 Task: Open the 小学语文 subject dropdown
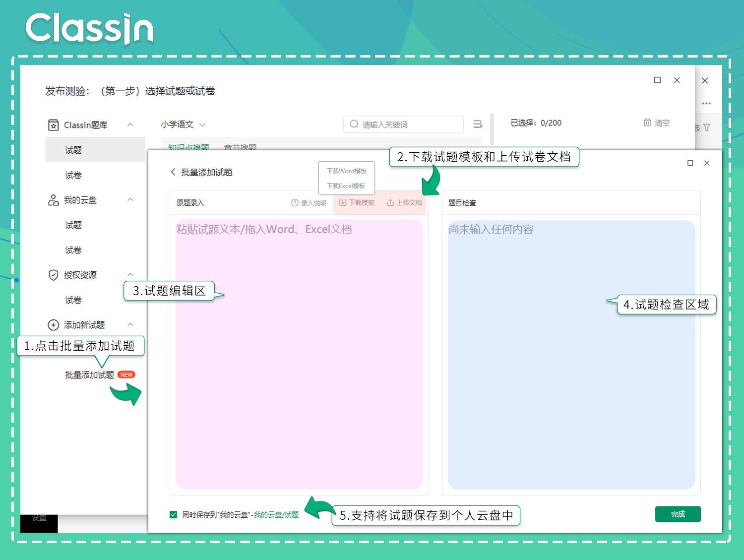183,124
